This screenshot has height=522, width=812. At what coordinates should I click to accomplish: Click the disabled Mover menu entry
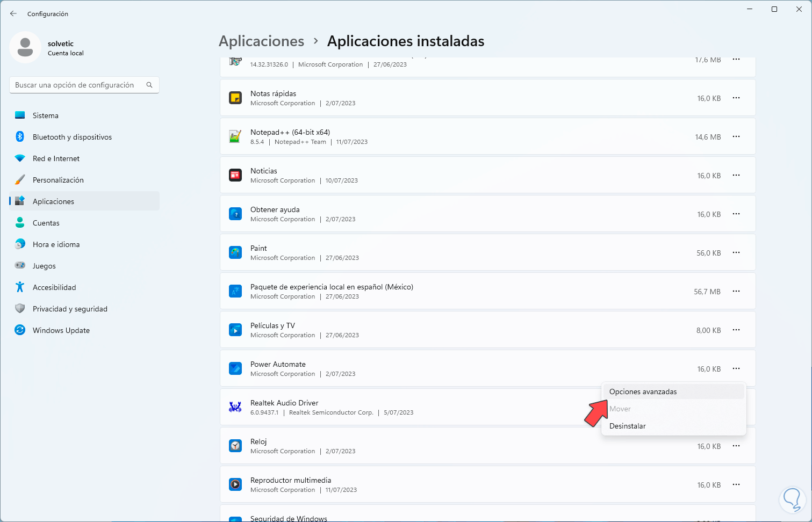click(x=674, y=409)
